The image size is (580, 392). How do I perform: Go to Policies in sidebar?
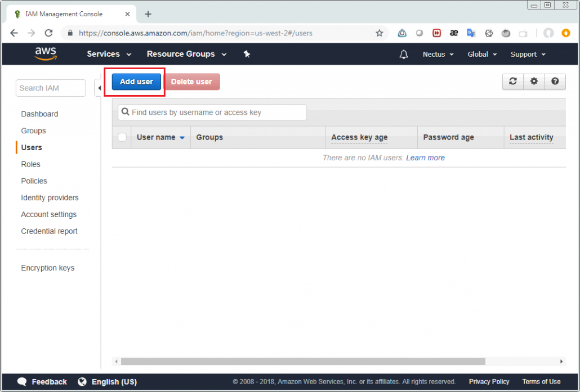tap(34, 181)
